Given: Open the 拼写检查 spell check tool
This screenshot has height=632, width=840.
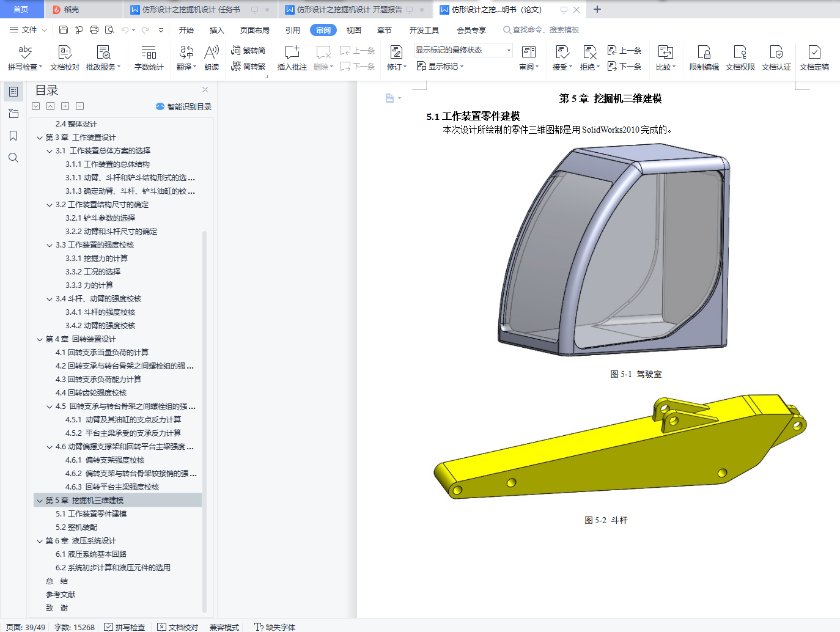Looking at the screenshot, I should [25, 58].
